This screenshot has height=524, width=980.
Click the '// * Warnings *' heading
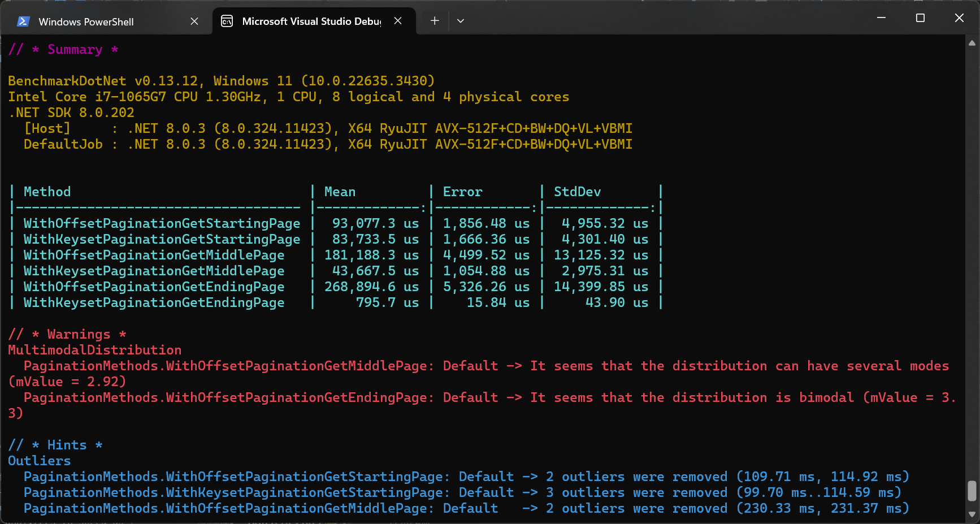(x=67, y=335)
